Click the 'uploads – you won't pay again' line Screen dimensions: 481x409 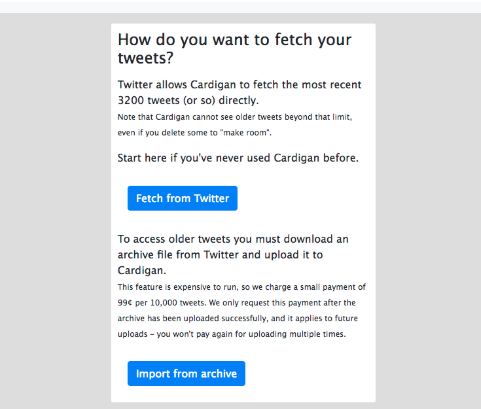(x=232, y=334)
